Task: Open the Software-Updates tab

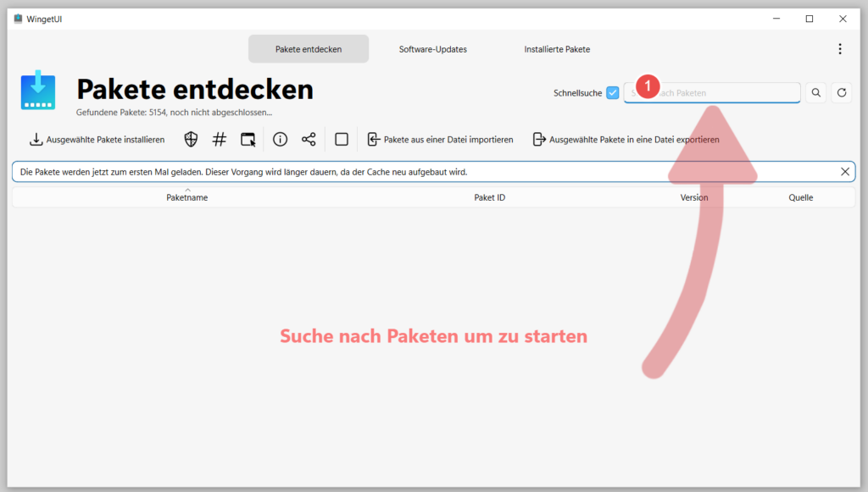Action: coord(433,49)
